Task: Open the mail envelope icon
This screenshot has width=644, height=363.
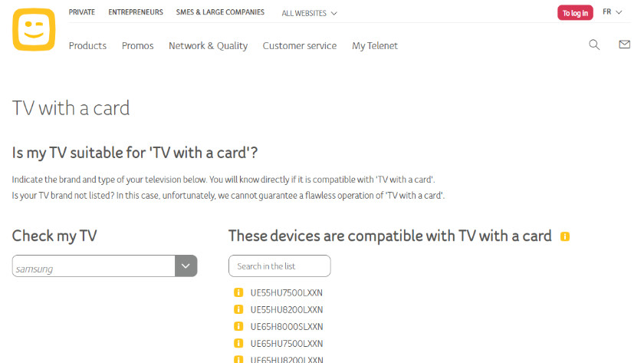Action: click(x=624, y=45)
